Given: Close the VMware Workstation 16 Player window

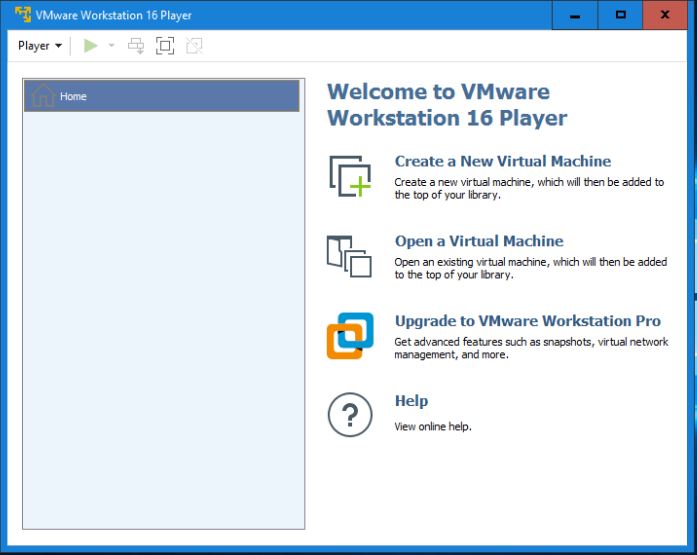Looking at the screenshot, I should click(x=665, y=15).
